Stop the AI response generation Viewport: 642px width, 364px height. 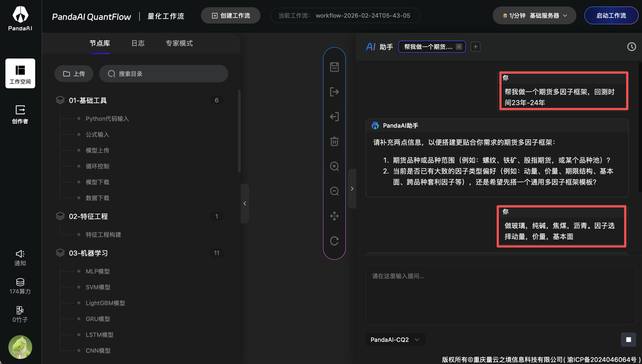click(x=628, y=340)
